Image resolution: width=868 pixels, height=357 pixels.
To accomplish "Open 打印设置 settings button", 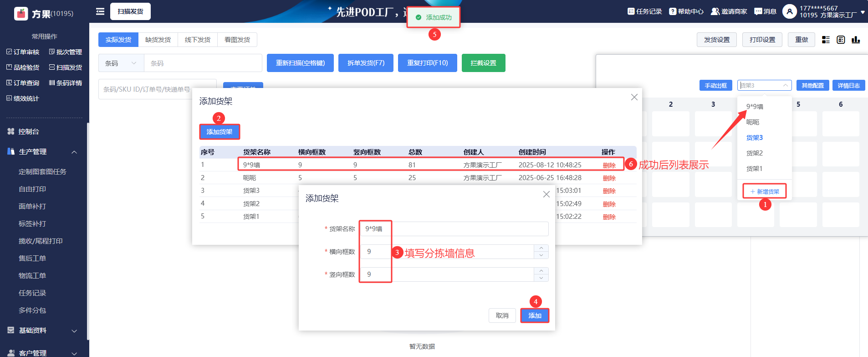I will (762, 40).
